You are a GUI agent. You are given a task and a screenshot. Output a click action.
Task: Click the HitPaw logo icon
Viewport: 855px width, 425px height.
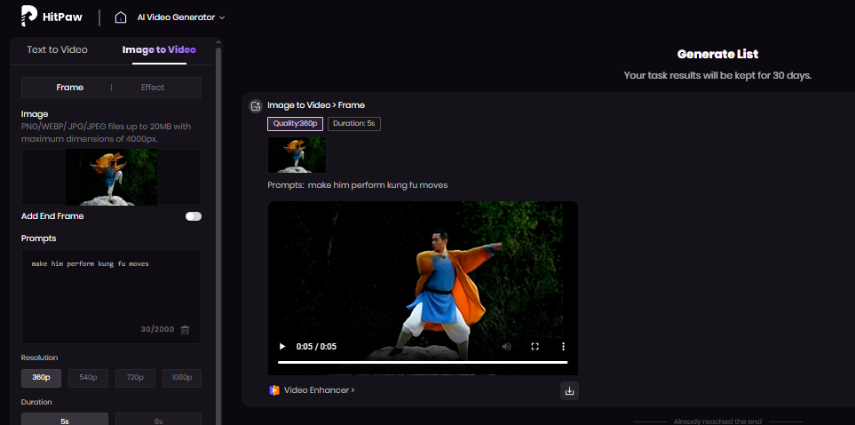coord(29,16)
